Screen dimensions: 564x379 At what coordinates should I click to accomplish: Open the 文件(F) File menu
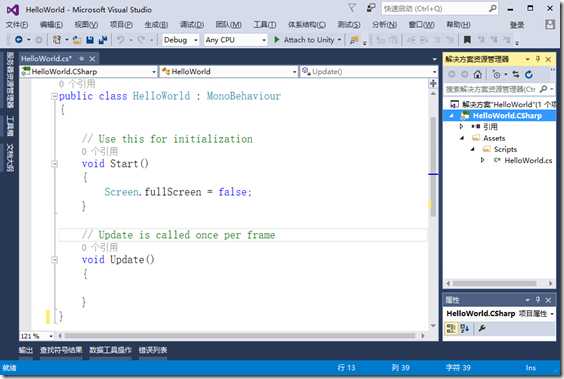17,24
